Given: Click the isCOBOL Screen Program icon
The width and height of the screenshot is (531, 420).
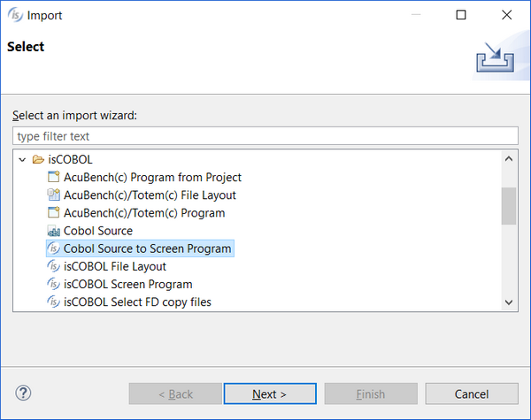Looking at the screenshot, I should pyautogui.click(x=53, y=285).
